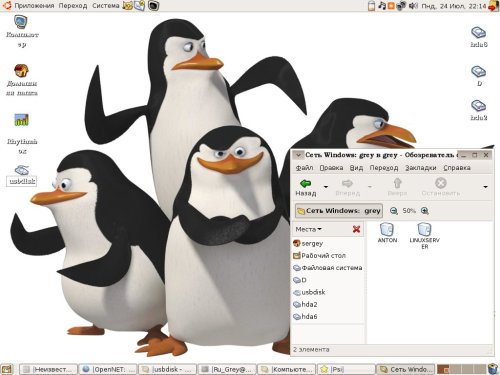Open the Правка menu
The image size is (500, 375).
click(331, 168)
